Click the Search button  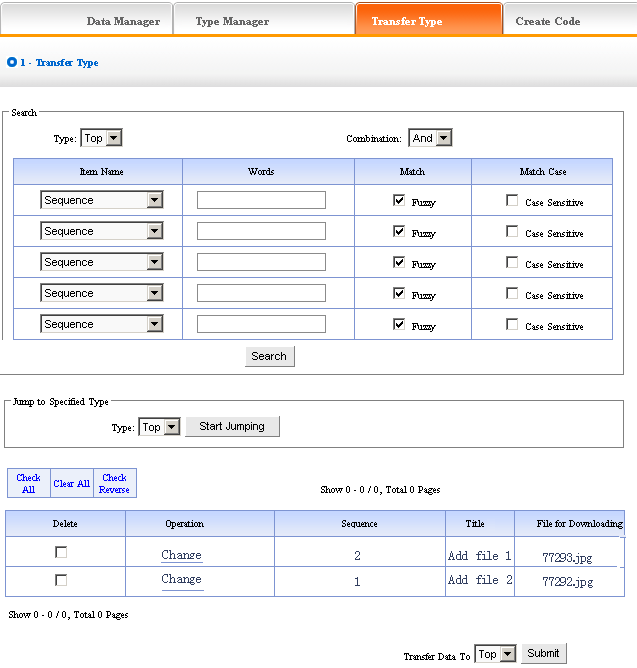click(x=270, y=356)
